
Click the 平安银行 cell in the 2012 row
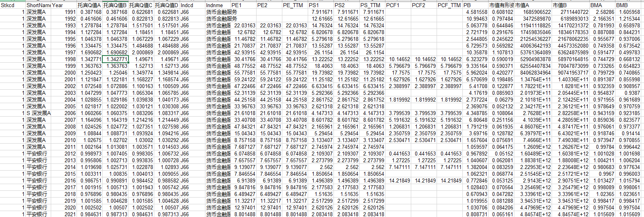pyautogui.click(x=38, y=154)
